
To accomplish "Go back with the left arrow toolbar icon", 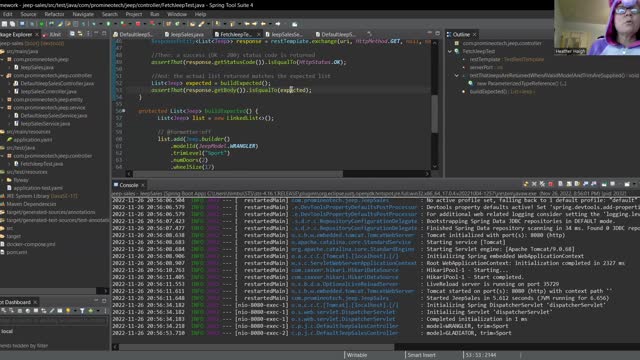I will coord(263,24).
